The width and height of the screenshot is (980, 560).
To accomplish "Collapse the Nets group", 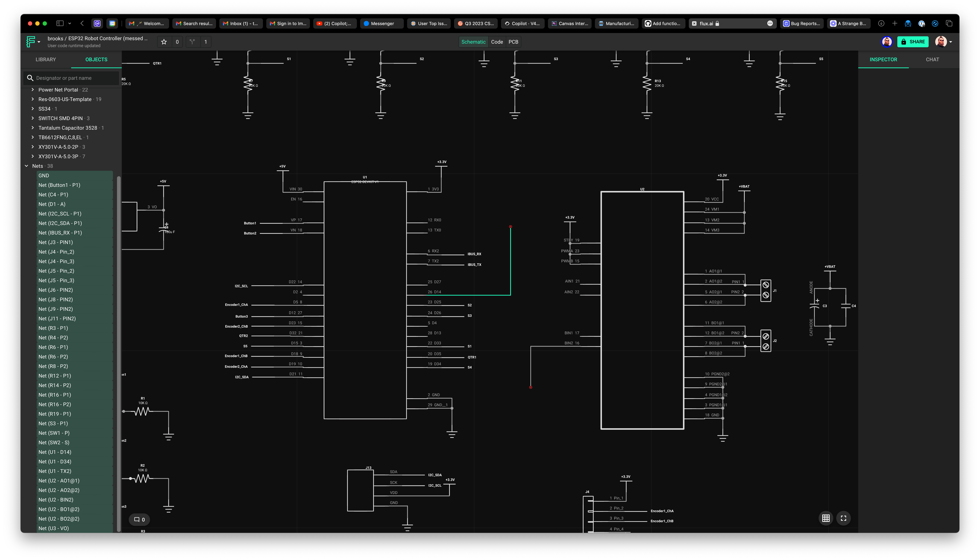I will [x=27, y=166].
